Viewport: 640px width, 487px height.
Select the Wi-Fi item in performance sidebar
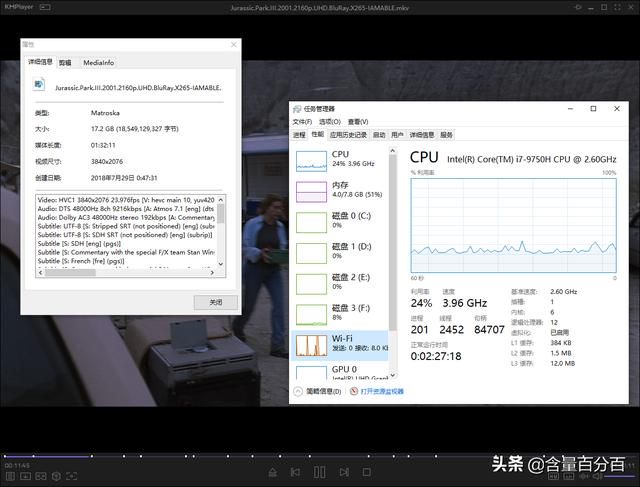click(340, 345)
